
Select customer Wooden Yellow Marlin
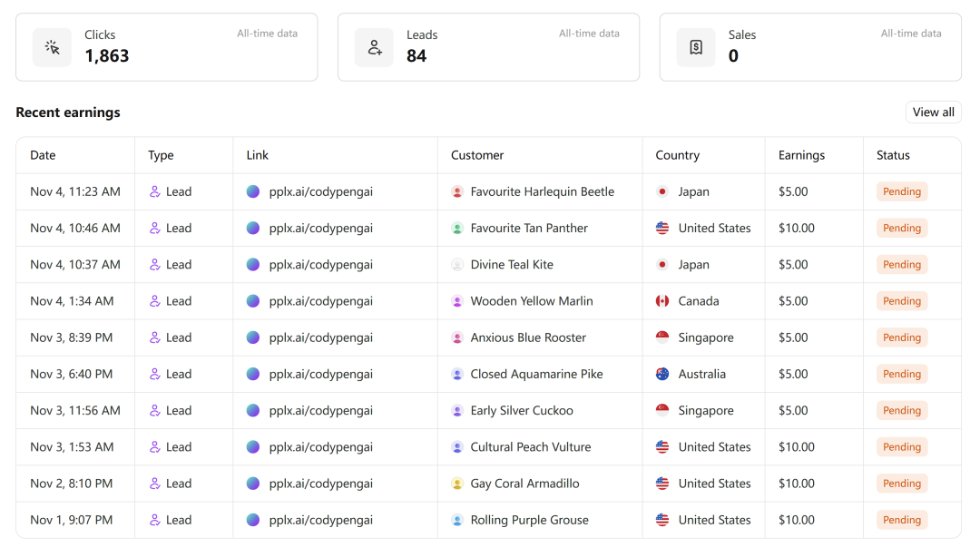pyautogui.click(x=531, y=301)
